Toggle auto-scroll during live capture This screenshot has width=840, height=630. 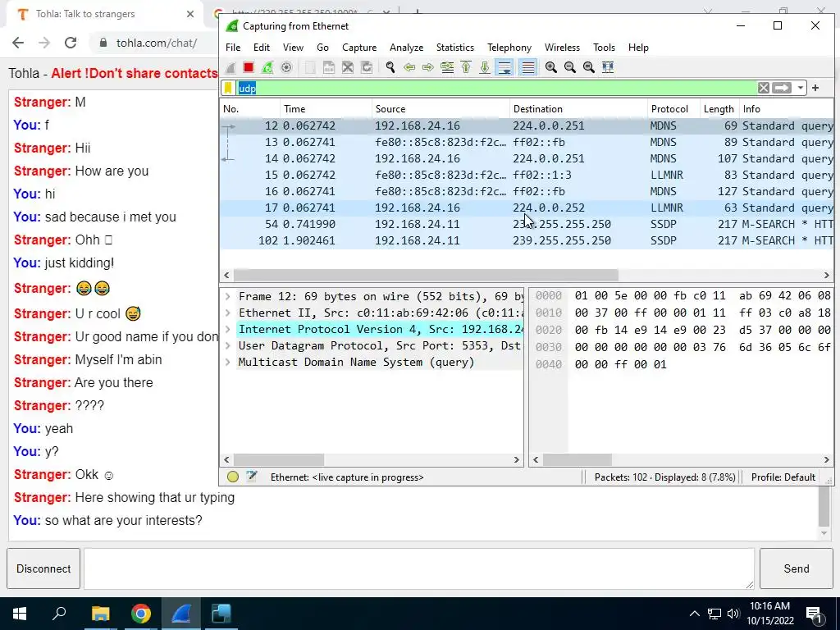504,67
